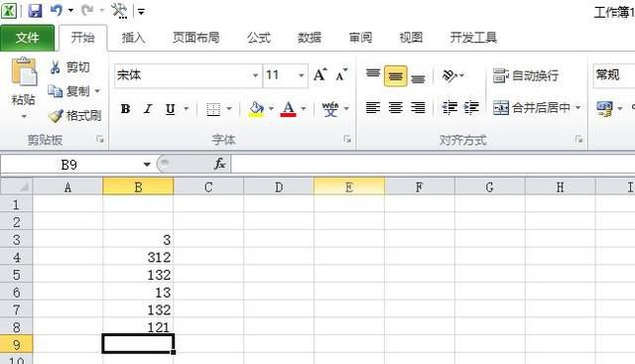The height and width of the screenshot is (364, 635).
Task: Switch to the 公式 (Formulas) tab
Action: [258, 38]
